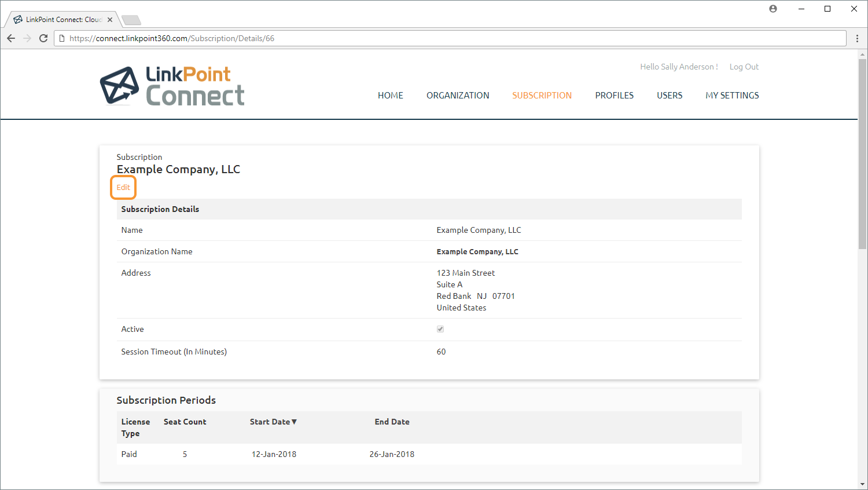
Task: Sort by Seat Count column header
Action: [185, 422]
